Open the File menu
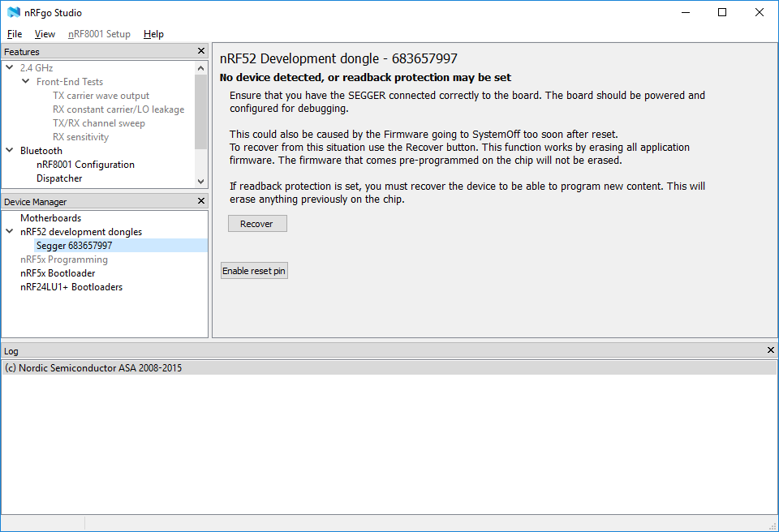Screen dimensions: 779x532 point(15,34)
